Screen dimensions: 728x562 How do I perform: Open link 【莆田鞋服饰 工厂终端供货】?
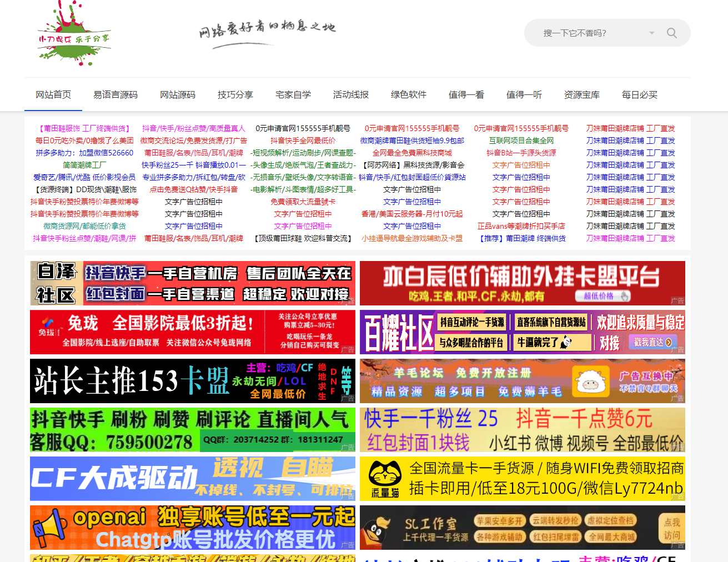(84, 128)
